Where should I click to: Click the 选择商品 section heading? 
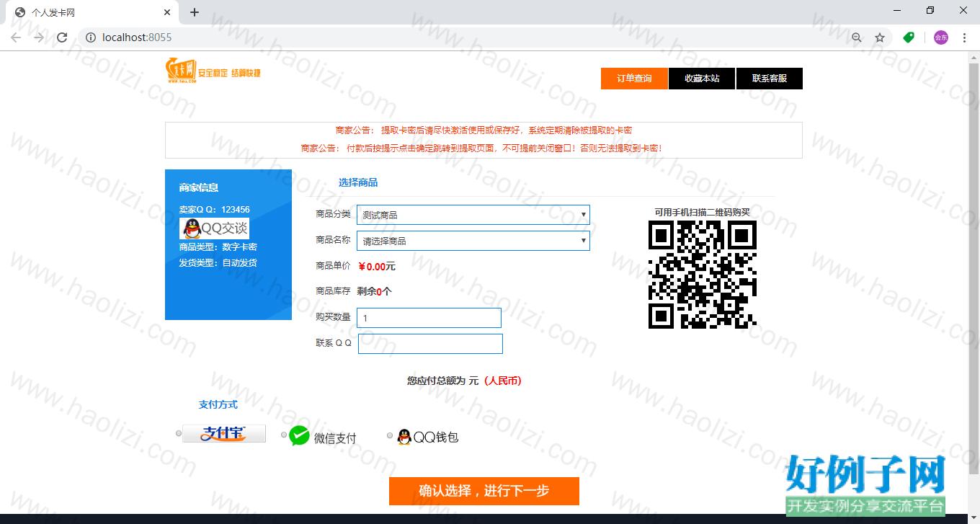pyautogui.click(x=358, y=182)
